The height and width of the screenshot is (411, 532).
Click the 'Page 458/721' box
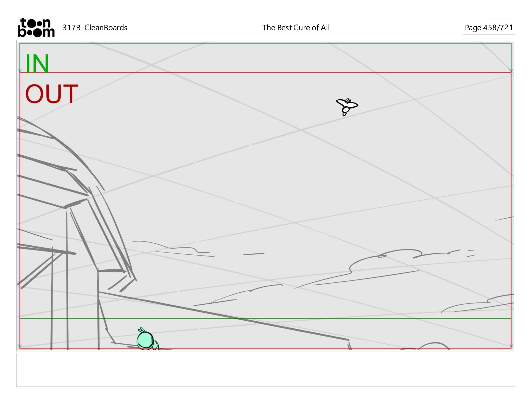coord(488,27)
